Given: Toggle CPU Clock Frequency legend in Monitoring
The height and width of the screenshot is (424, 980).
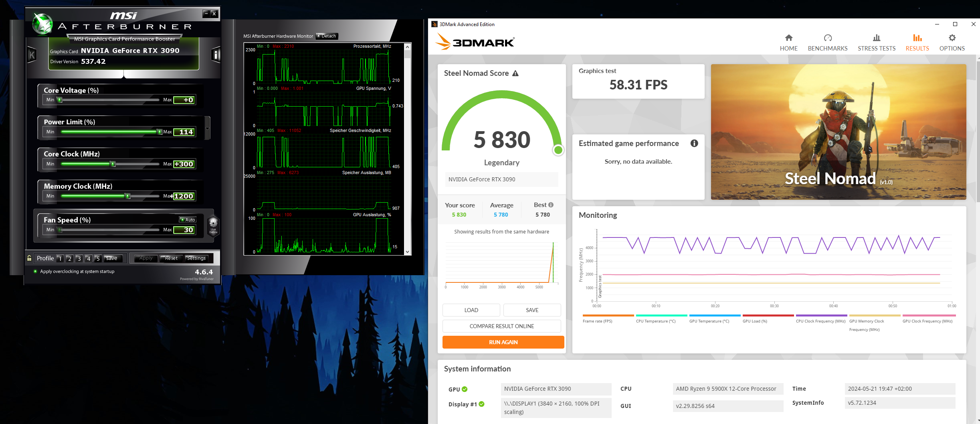Looking at the screenshot, I should pos(821,319).
